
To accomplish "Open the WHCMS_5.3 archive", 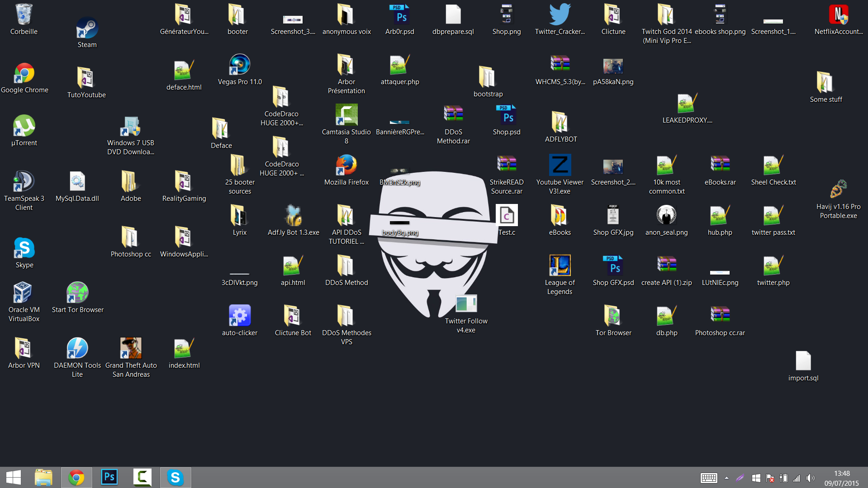I will click(x=560, y=70).
